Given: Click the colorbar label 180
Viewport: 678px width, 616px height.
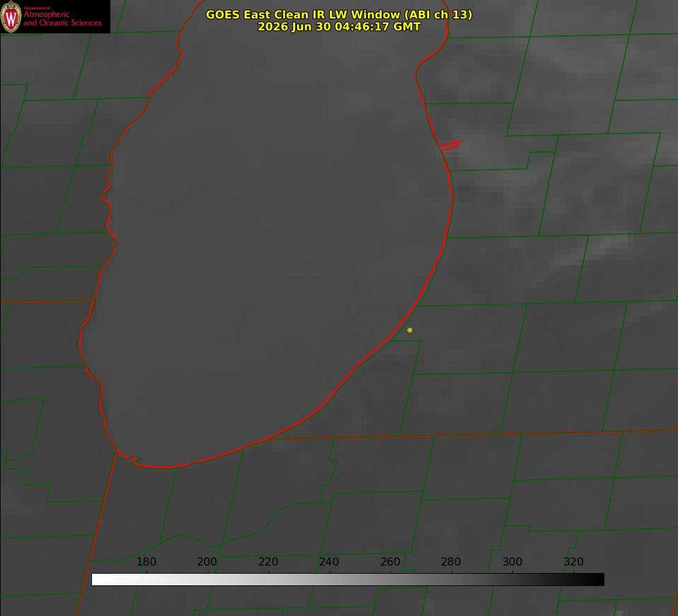Looking at the screenshot, I should tap(146, 561).
